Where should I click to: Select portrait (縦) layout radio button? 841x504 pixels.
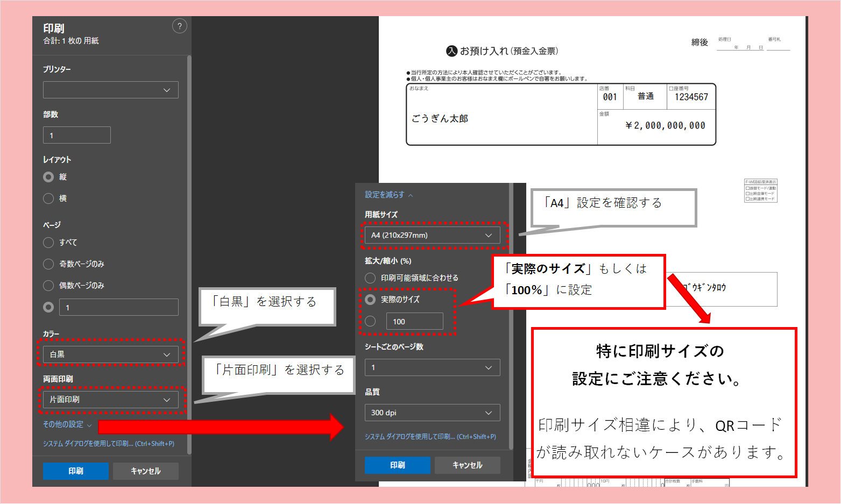point(48,177)
